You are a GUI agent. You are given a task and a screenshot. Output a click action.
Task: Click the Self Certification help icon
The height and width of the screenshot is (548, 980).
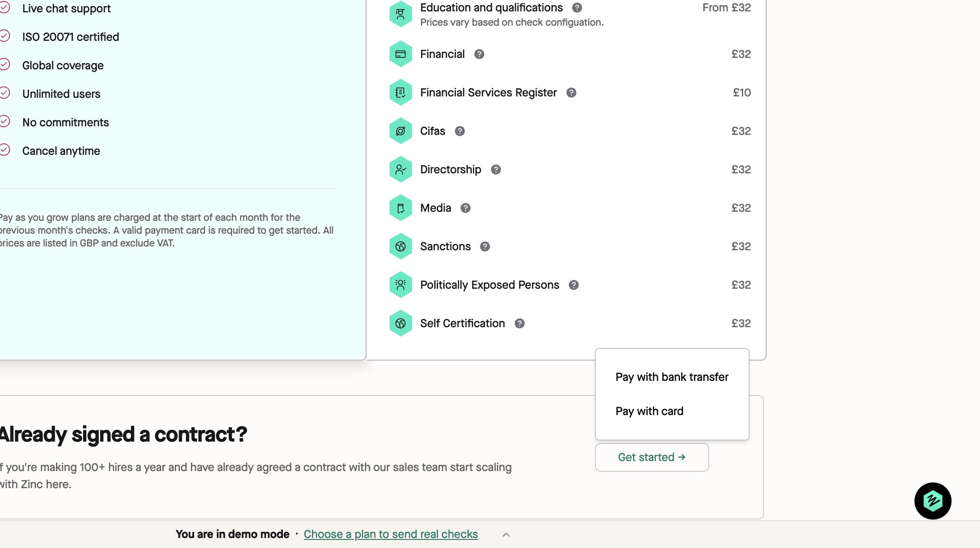click(x=520, y=323)
